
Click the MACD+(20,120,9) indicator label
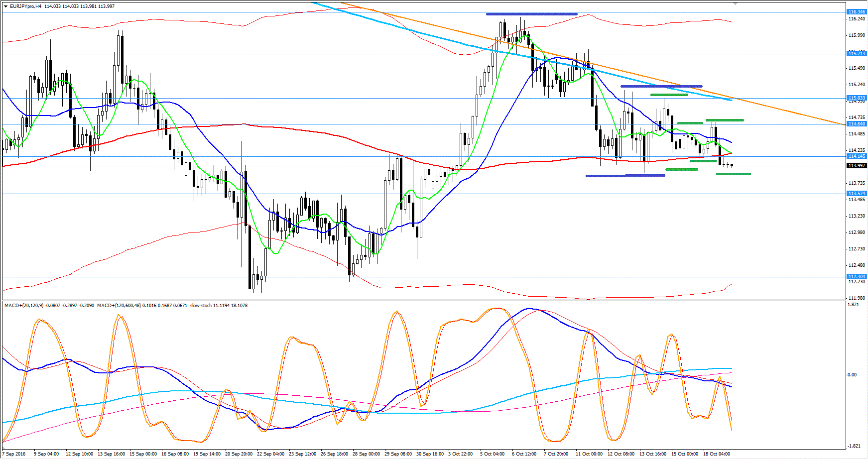[25, 306]
